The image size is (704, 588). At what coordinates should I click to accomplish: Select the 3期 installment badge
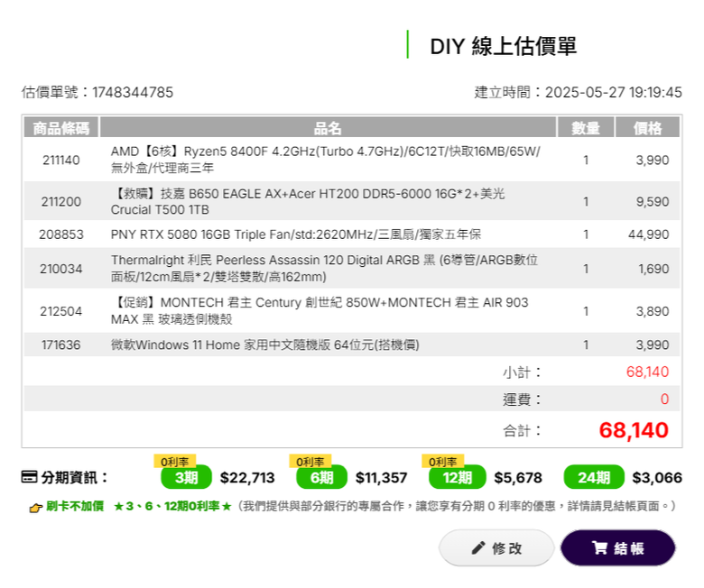pyautogui.click(x=186, y=477)
